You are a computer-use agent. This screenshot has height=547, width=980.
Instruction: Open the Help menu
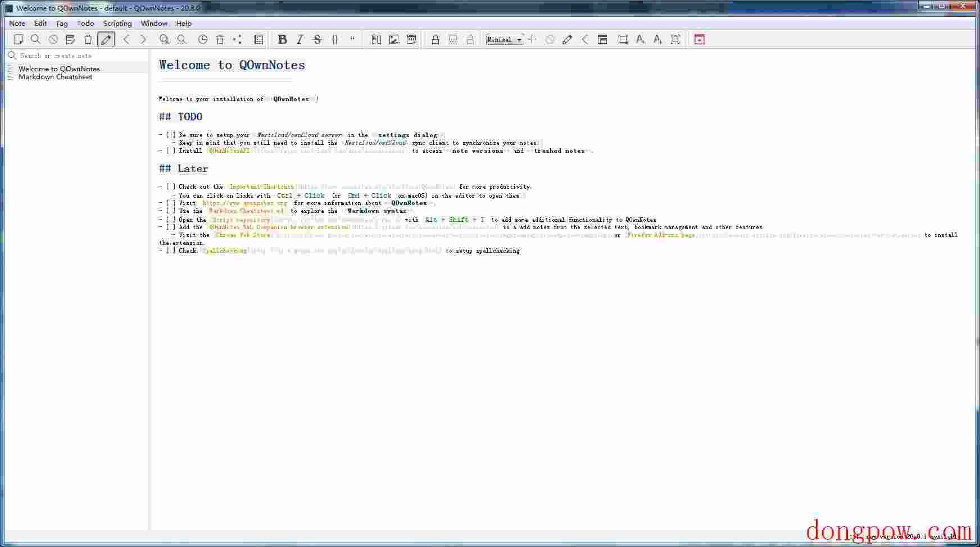click(184, 24)
